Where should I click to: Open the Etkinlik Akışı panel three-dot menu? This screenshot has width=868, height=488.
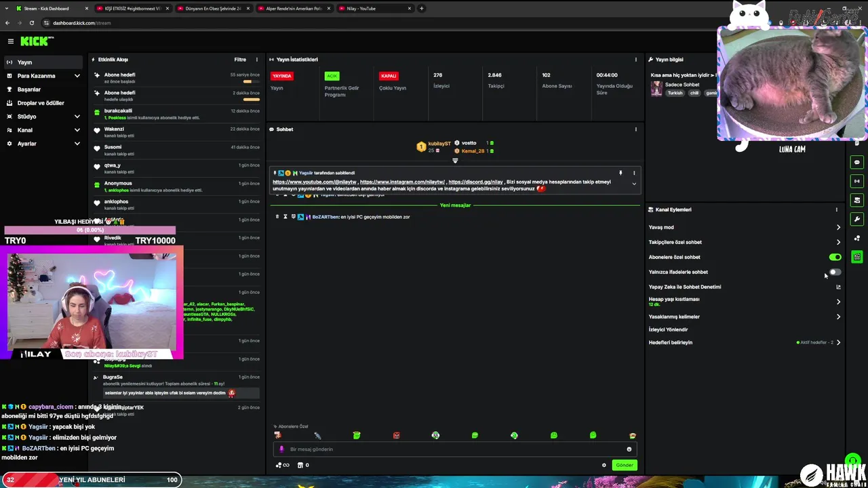[256, 60]
